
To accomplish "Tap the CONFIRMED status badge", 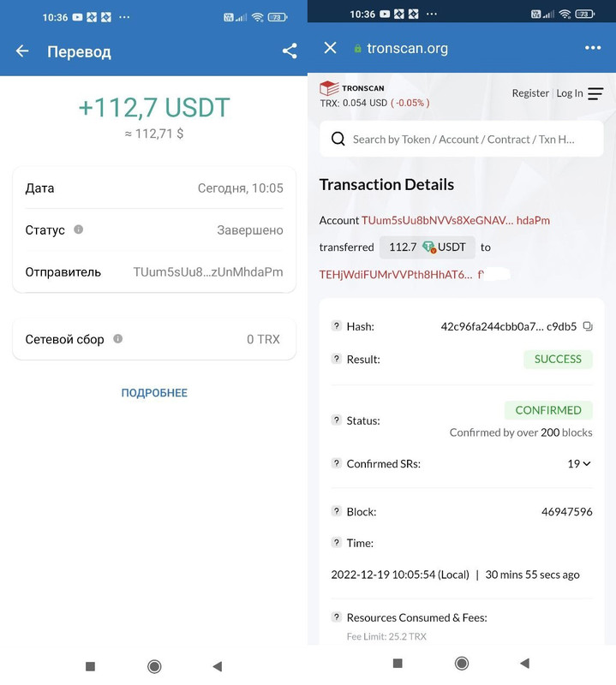I will pyautogui.click(x=548, y=410).
